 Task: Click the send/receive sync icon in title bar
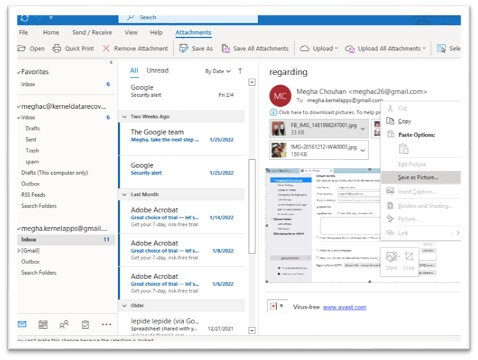[24, 18]
